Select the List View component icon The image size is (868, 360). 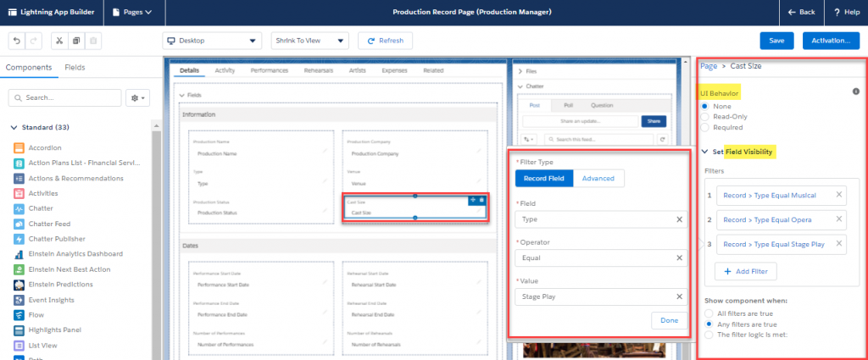(19, 345)
